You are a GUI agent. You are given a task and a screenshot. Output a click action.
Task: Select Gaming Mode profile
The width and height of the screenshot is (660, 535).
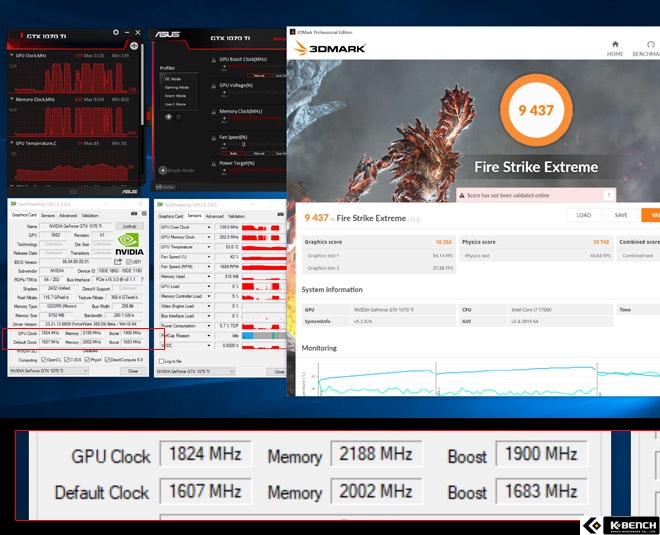[177, 88]
